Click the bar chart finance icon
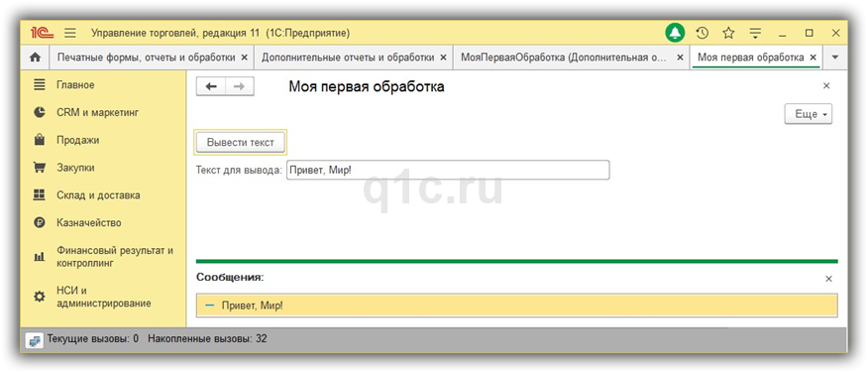This screenshot has height=373, width=868. pos(39,257)
